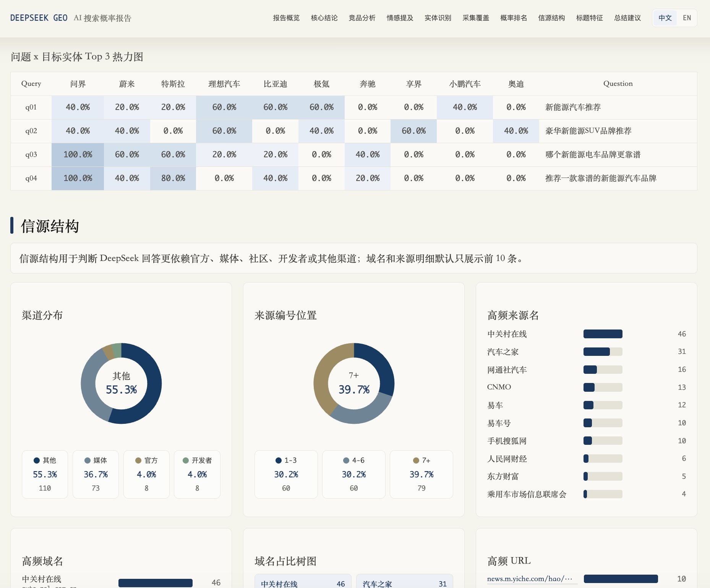Click the 中关村在线 bar in 高频来源名

pos(603,334)
